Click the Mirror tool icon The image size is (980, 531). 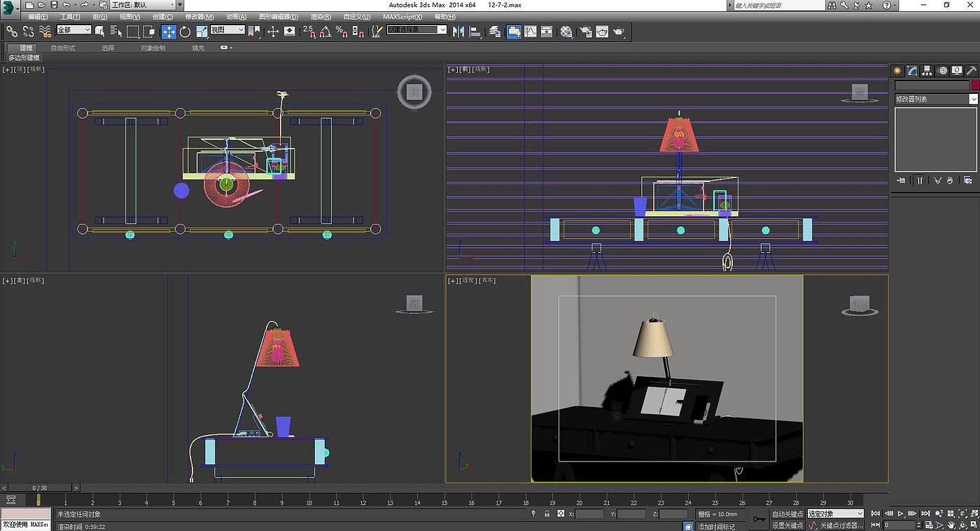(458, 32)
